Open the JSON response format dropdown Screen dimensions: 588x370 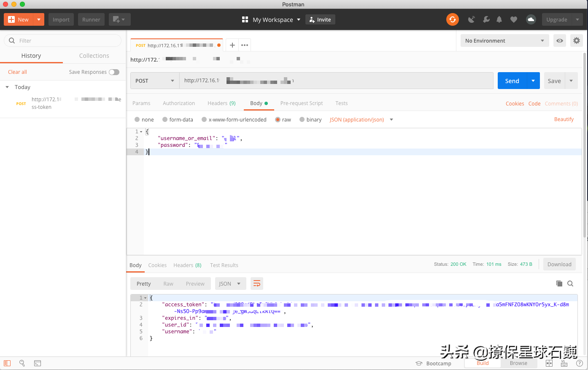(x=230, y=284)
